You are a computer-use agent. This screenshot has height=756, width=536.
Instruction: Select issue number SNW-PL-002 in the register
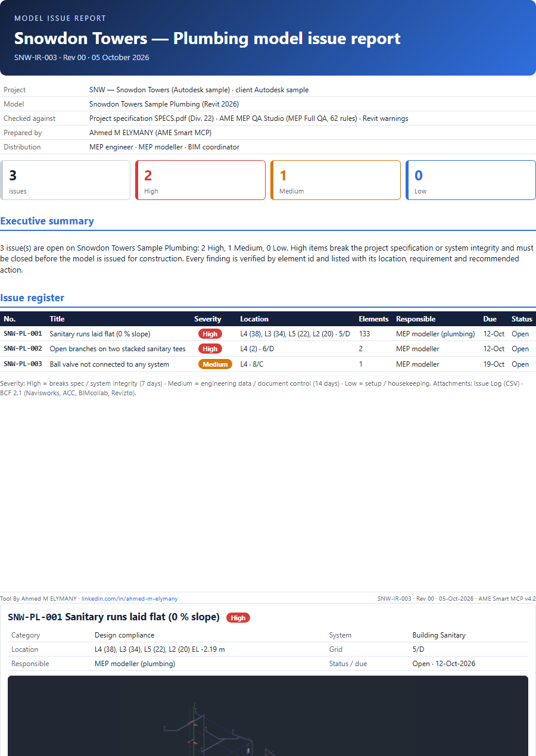coord(23,349)
